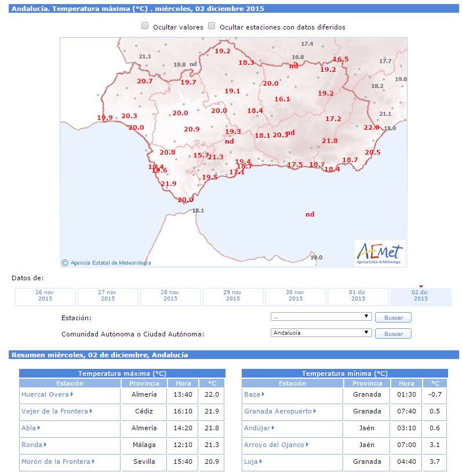Click the arrow icon next to Huercal Overa
Screen dimensions: 462x476
pos(72,395)
